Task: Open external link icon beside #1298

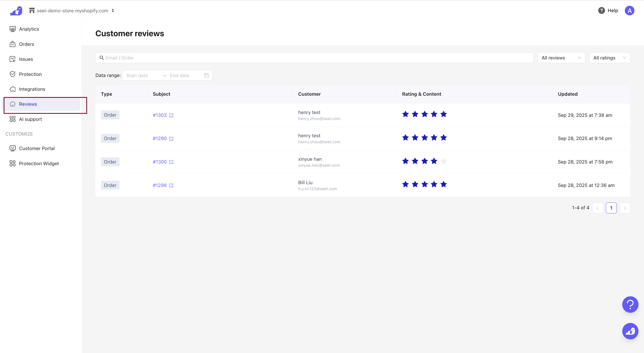Action: [x=171, y=185]
